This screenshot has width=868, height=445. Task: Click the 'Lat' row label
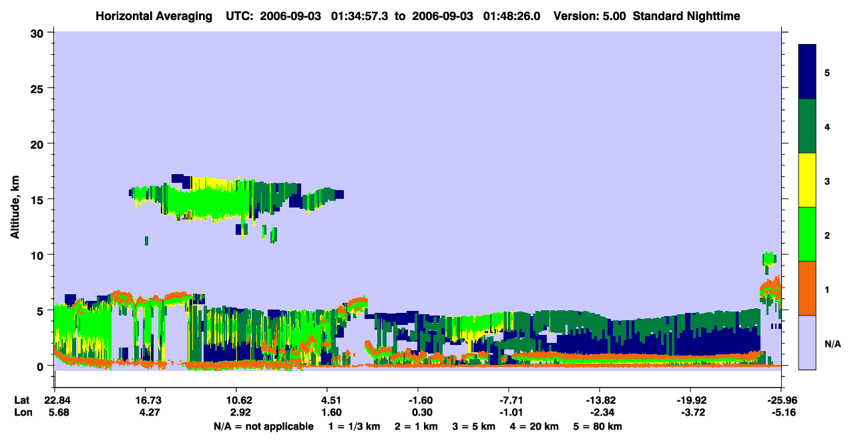(x=21, y=400)
